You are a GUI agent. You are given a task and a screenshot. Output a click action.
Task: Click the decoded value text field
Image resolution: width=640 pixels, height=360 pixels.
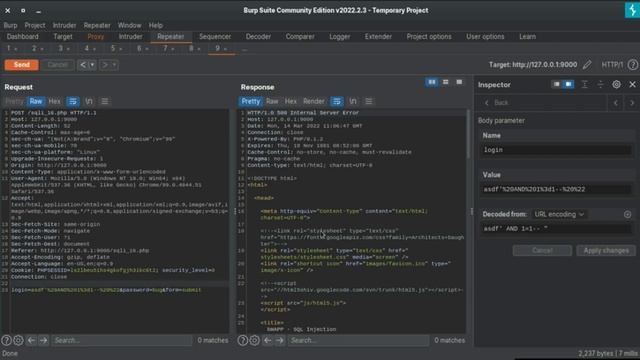(x=556, y=229)
